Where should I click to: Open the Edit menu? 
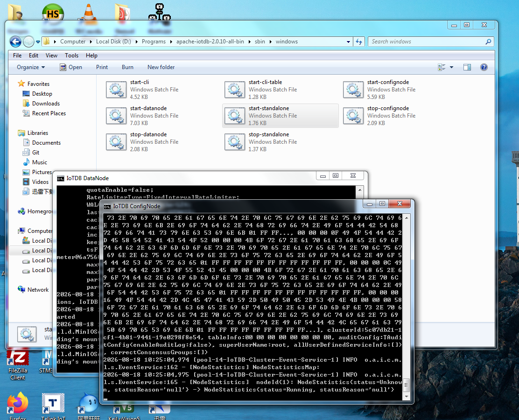click(34, 56)
